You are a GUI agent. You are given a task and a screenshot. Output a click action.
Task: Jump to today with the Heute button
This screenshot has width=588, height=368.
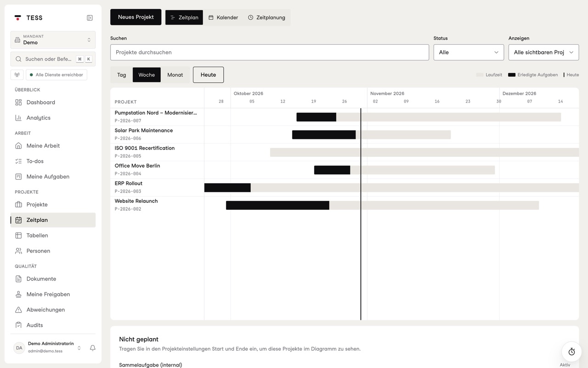click(208, 75)
